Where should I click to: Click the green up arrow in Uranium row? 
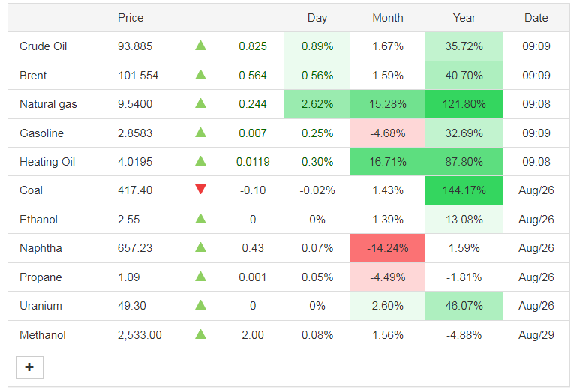pos(200,305)
